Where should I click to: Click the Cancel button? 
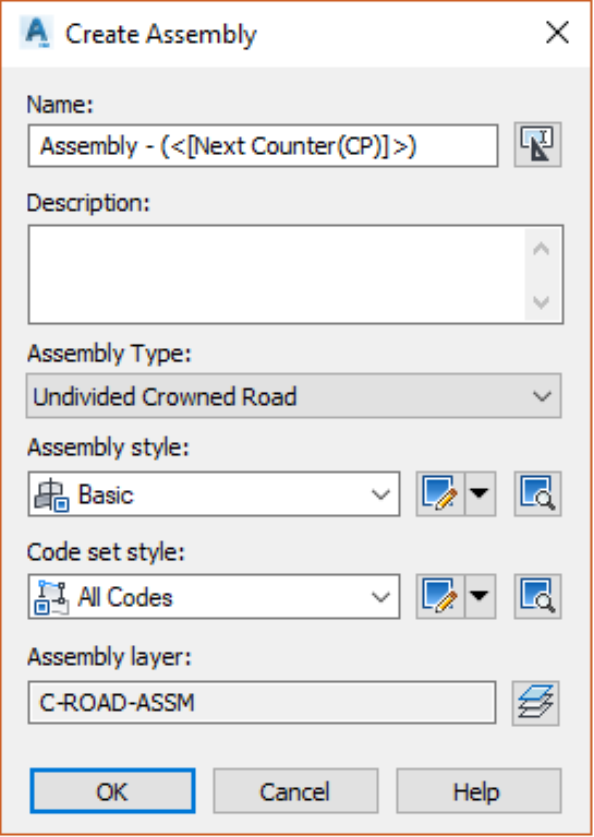[296, 791]
